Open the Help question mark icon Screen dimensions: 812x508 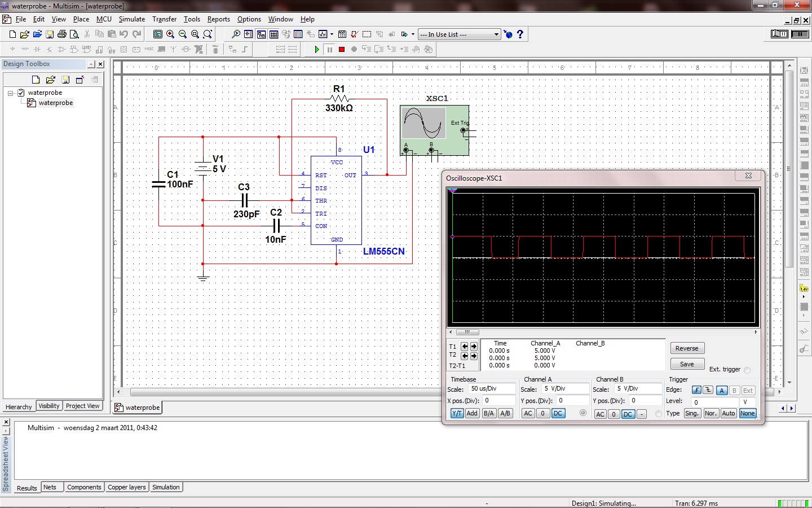[x=520, y=34]
